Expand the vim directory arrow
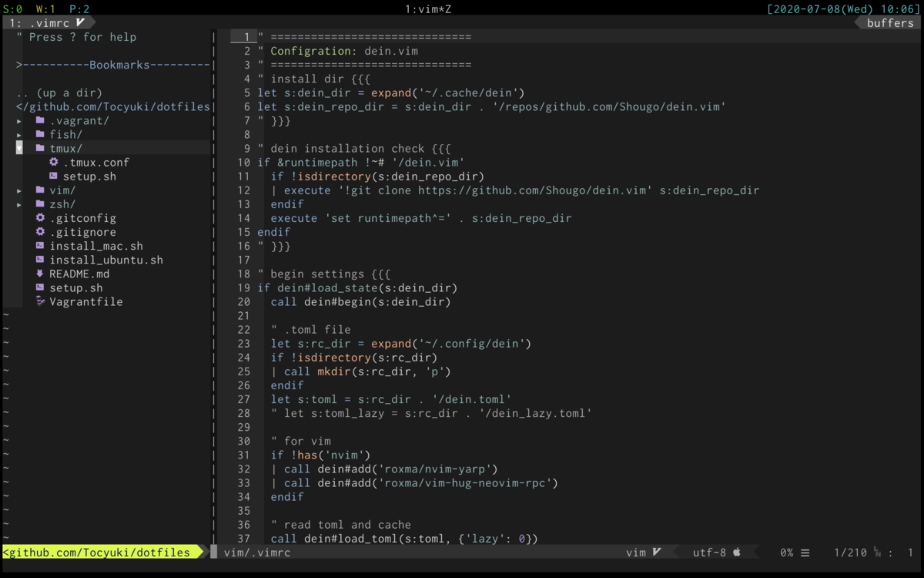The width and height of the screenshot is (924, 578). coord(19,191)
